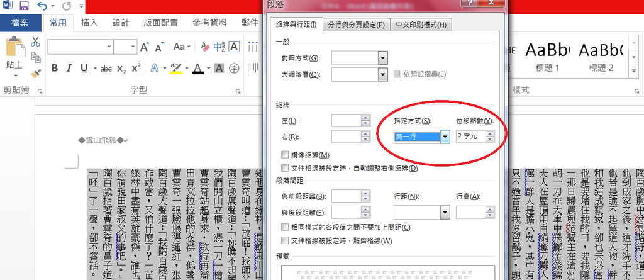Open the 指定方式 dropdown showing 第一行

[445, 137]
